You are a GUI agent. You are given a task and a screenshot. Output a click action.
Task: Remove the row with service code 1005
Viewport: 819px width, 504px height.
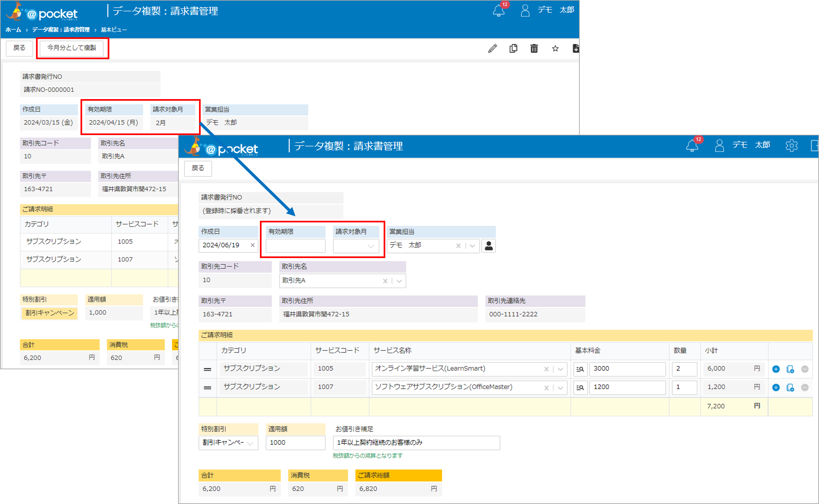click(805, 369)
